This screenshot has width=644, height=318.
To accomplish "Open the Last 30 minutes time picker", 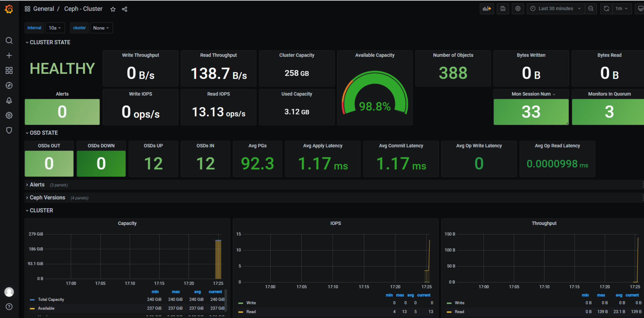I will (556, 9).
